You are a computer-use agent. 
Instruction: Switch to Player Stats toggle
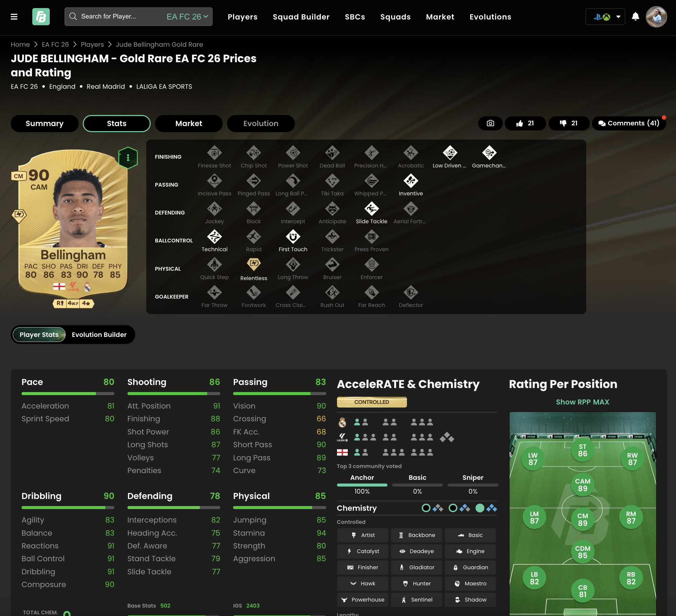pos(39,335)
